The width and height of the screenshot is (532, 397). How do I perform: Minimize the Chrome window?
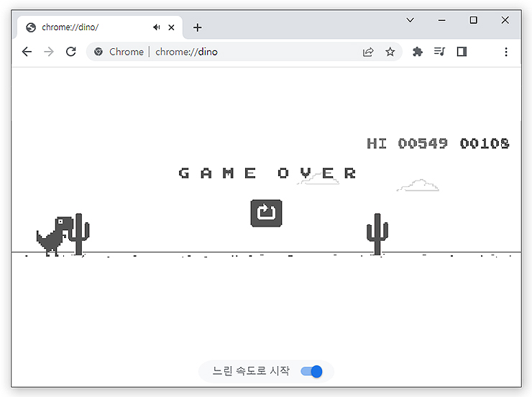coord(441,20)
